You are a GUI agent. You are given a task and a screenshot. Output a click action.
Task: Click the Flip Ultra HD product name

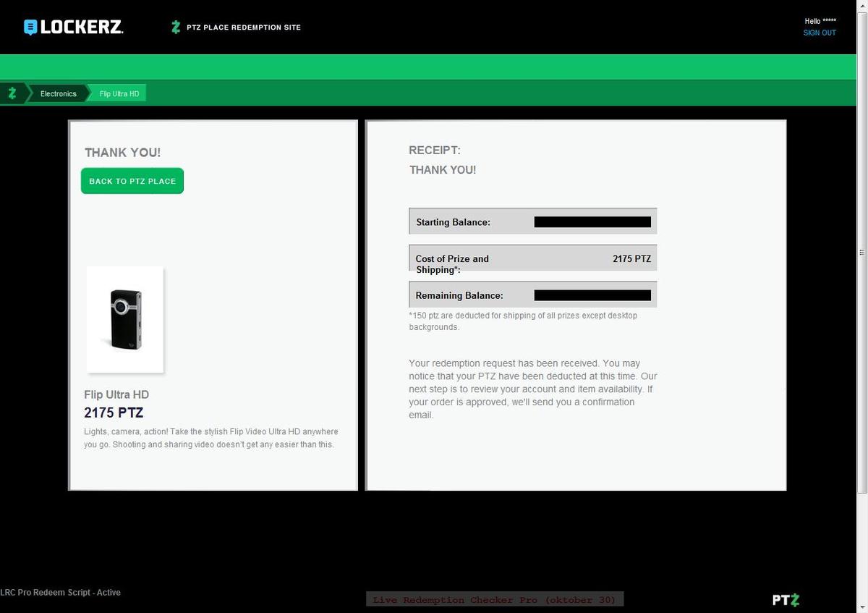(x=116, y=394)
